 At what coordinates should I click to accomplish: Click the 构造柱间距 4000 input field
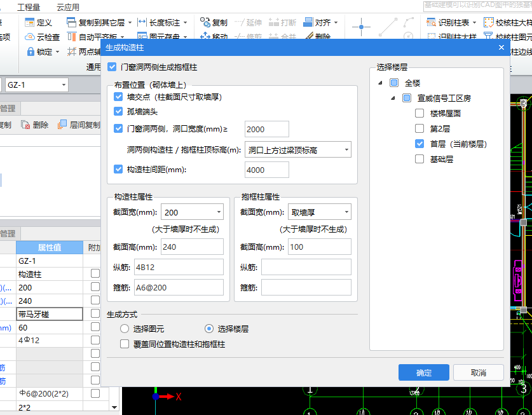click(267, 170)
